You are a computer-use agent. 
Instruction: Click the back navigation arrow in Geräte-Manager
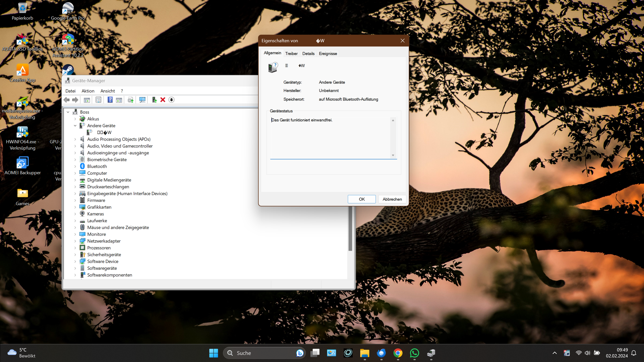tap(67, 100)
